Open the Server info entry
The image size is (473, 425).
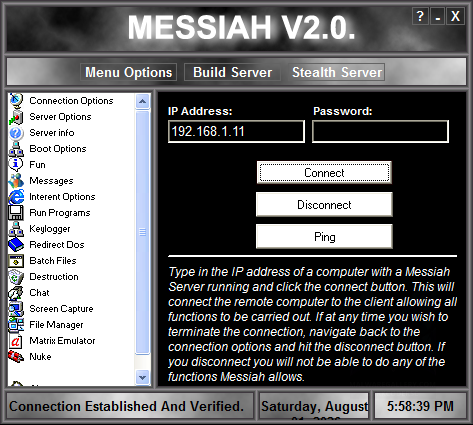coord(52,133)
